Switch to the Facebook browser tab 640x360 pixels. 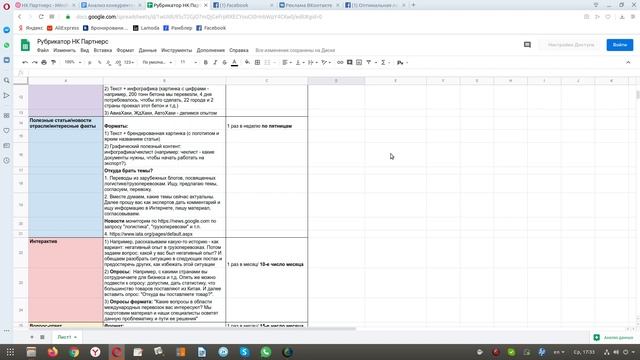pyautogui.click(x=242, y=5)
